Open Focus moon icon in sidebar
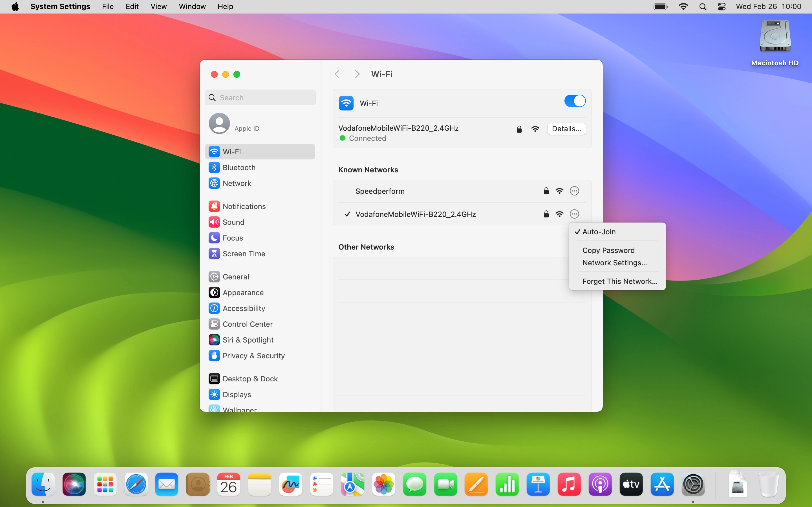 (214, 238)
